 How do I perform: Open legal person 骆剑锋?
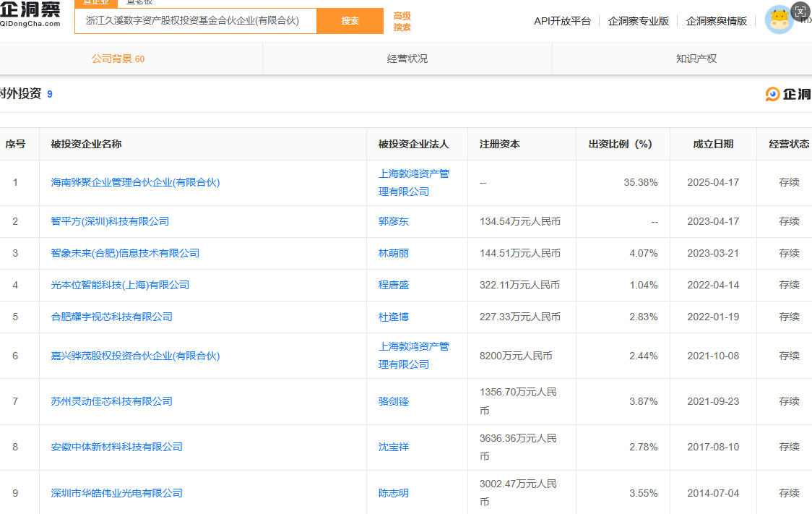click(394, 401)
